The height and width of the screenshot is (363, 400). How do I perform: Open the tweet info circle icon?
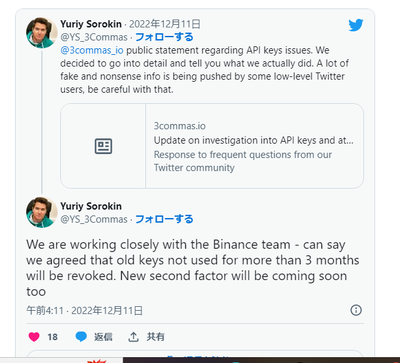[356, 310]
